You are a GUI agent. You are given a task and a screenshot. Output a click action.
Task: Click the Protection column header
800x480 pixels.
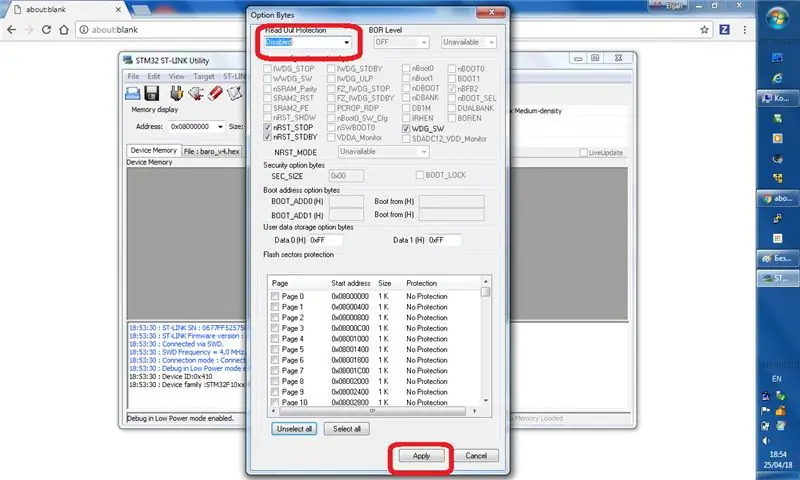[x=421, y=283]
